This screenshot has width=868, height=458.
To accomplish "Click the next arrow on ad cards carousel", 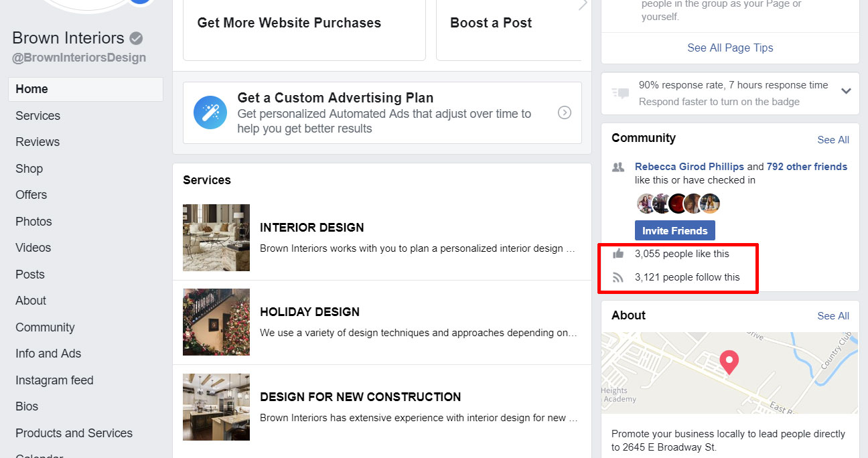I will tap(583, 4).
